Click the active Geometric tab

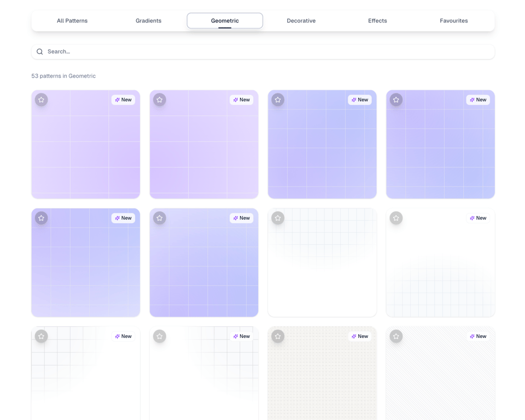225,21
